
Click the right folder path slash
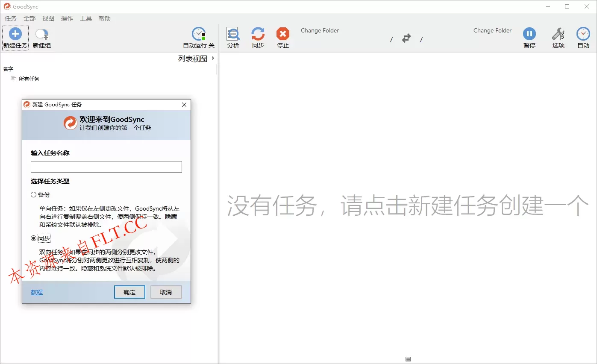[x=421, y=40]
